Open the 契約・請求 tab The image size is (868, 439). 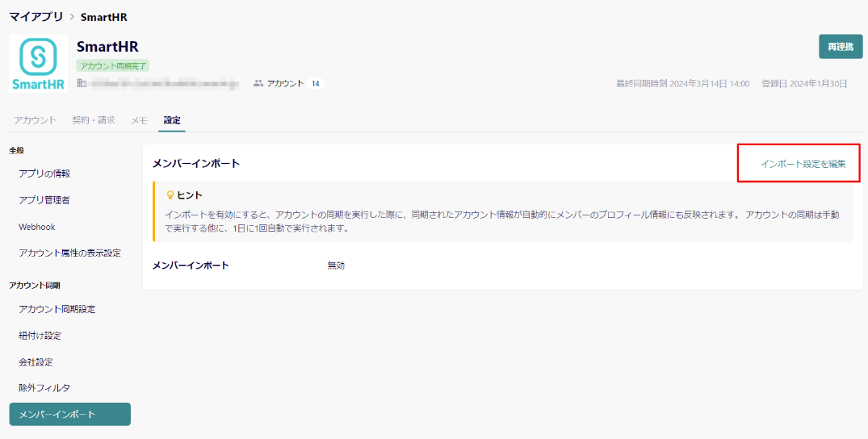[x=94, y=120]
